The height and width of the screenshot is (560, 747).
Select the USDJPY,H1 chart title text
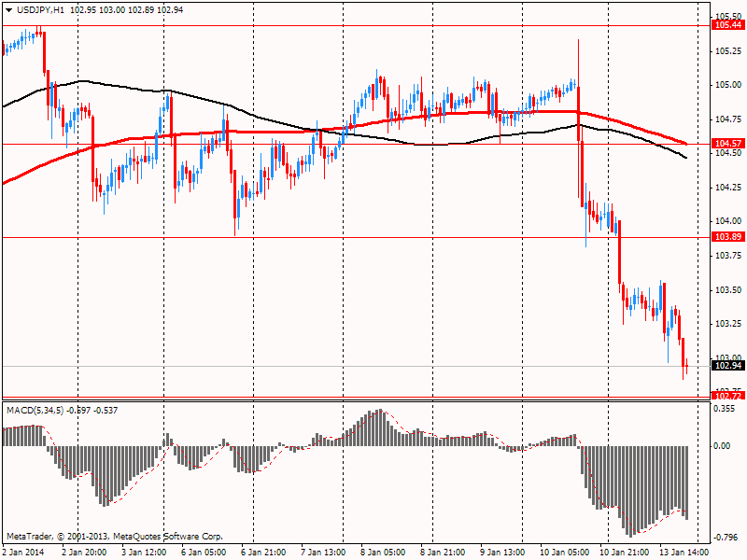40,10
